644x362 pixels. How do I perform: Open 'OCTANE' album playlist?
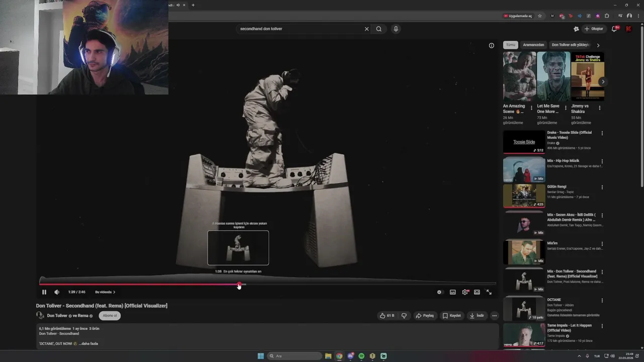click(x=524, y=309)
